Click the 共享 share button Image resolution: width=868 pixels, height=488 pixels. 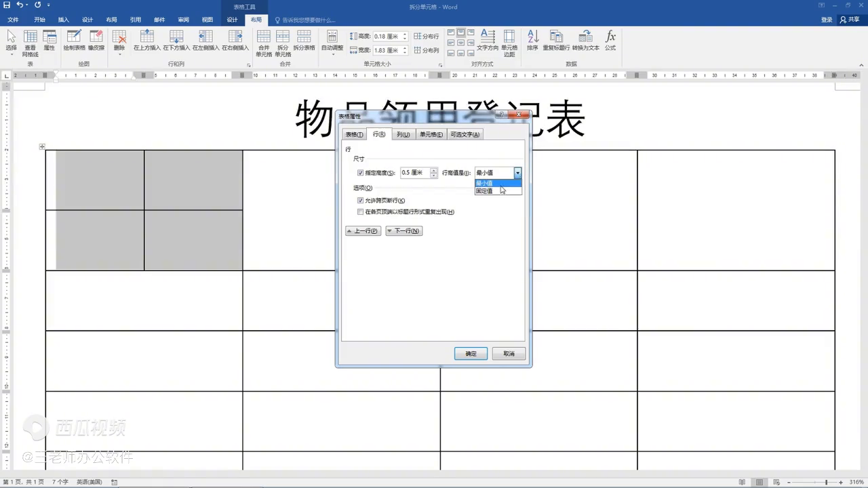pos(850,20)
